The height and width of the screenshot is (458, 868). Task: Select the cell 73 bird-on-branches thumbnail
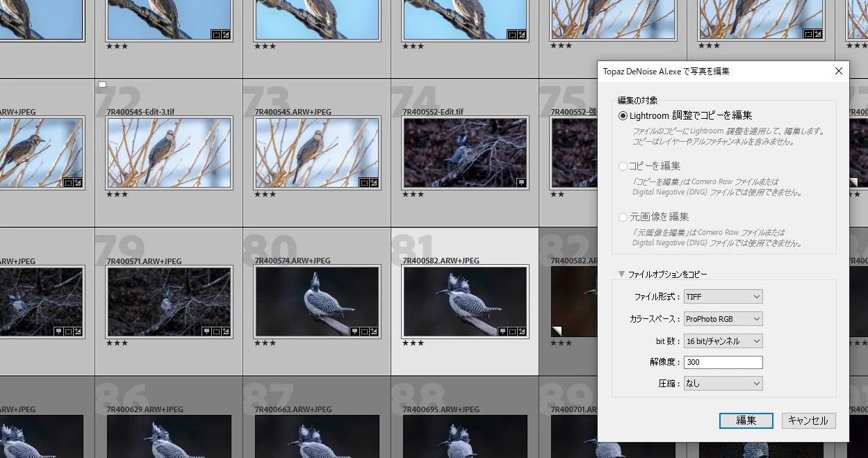click(x=317, y=153)
